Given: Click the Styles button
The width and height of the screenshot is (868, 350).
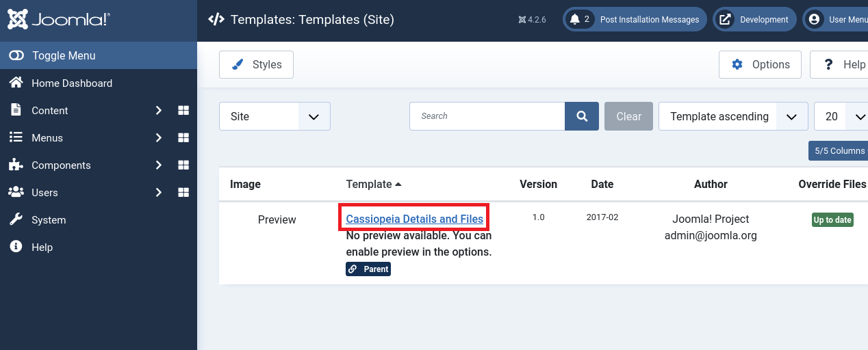Looking at the screenshot, I should tap(256, 64).
